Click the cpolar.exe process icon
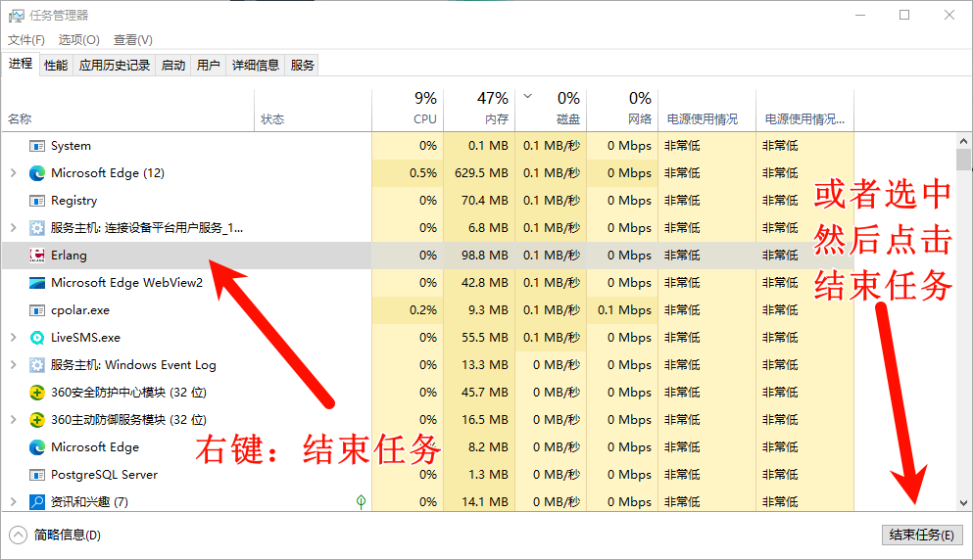 37,310
